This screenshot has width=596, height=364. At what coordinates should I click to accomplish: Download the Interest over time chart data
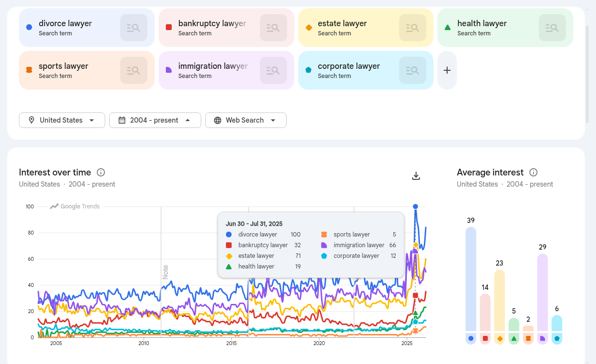point(416,176)
